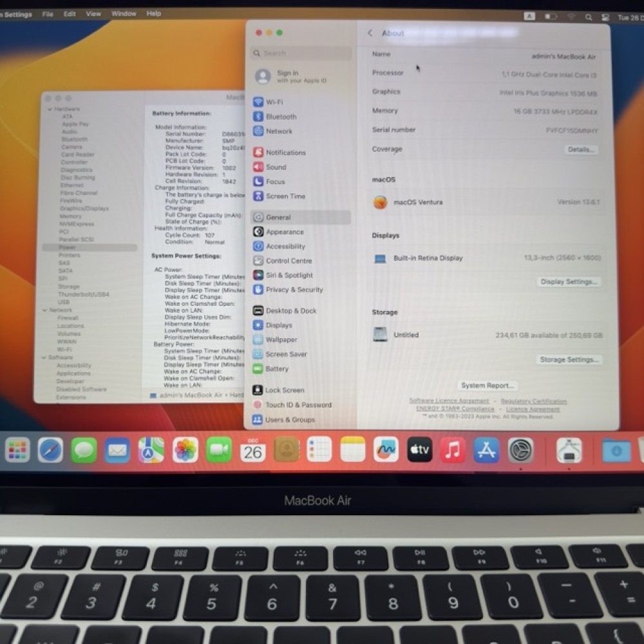This screenshot has width=644, height=644.
Task: Click the settings Search field
Action: pos(301,53)
